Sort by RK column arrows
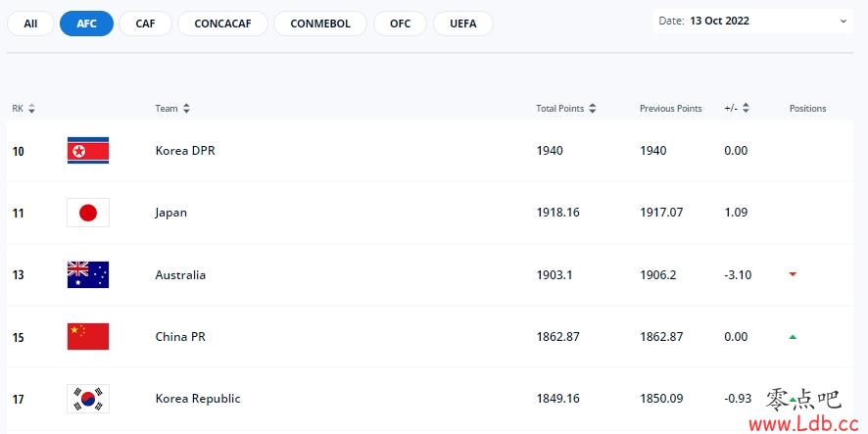 pyautogui.click(x=31, y=109)
